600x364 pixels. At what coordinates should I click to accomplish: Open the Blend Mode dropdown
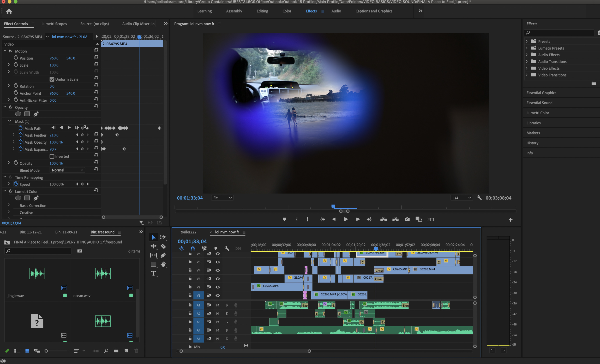pos(67,170)
